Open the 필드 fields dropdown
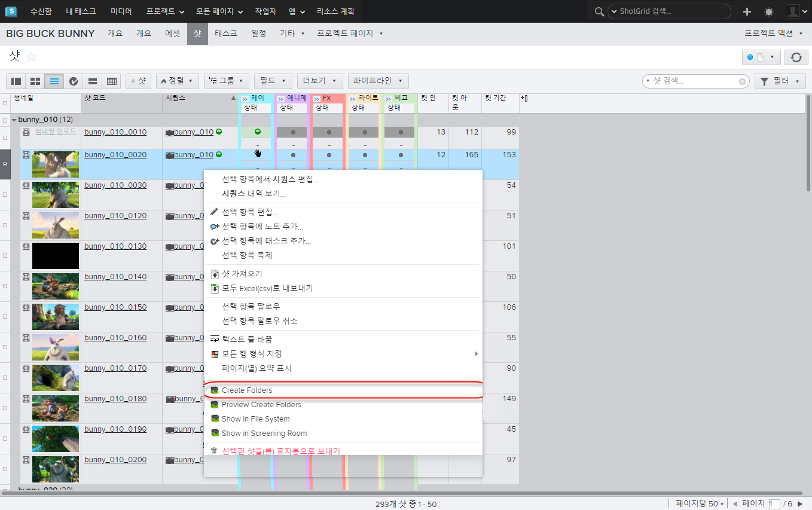This screenshot has height=510, width=812. [273, 81]
